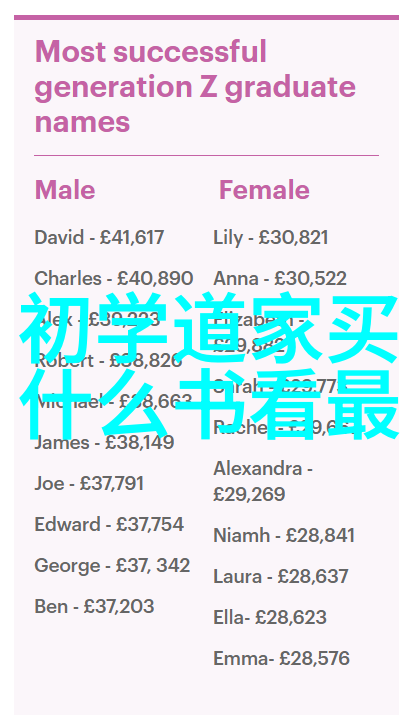Click the Joe - £37,791 entry
Viewport: 414px width, 715px height.
[x=89, y=483]
